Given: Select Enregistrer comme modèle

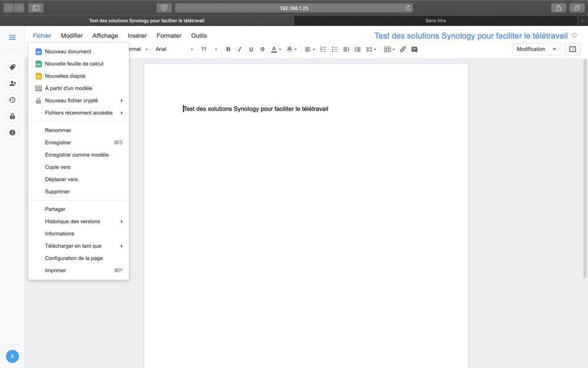Looking at the screenshot, I should coord(78,155).
